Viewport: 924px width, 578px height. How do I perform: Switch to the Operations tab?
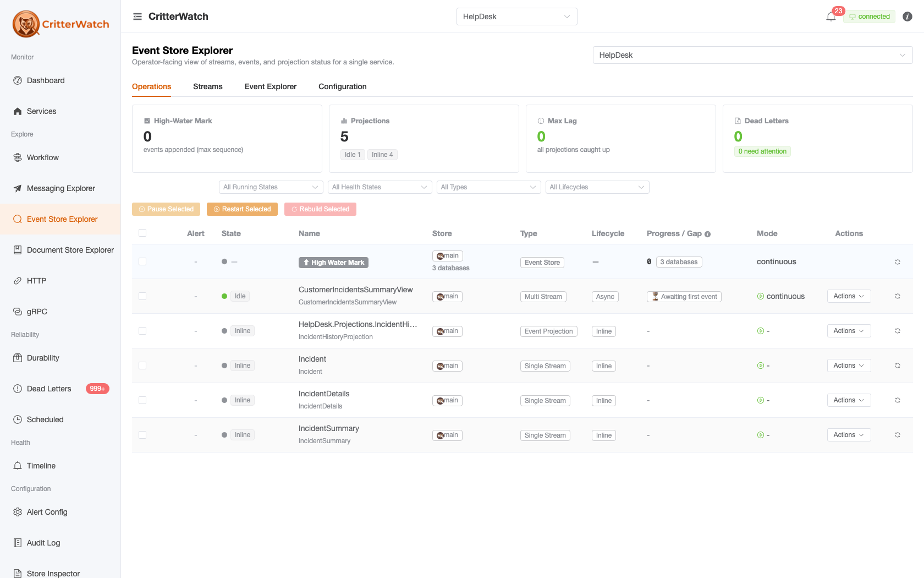coord(151,86)
